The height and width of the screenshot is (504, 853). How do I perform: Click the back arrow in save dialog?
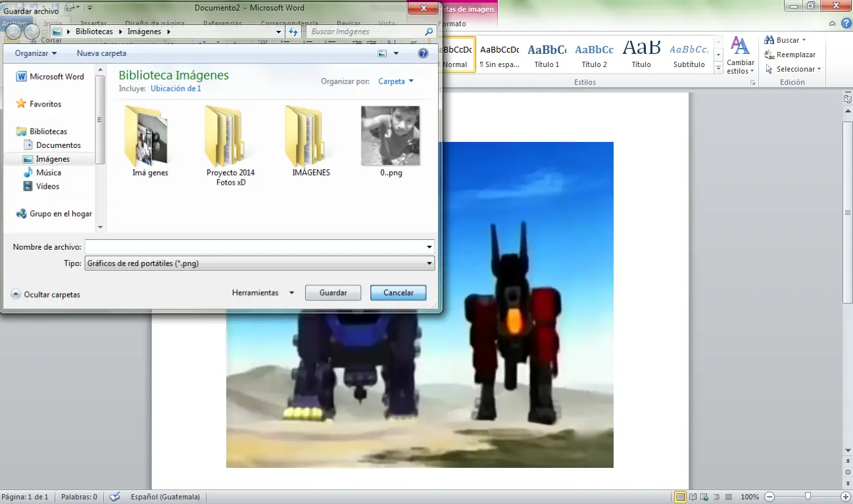coord(13,32)
